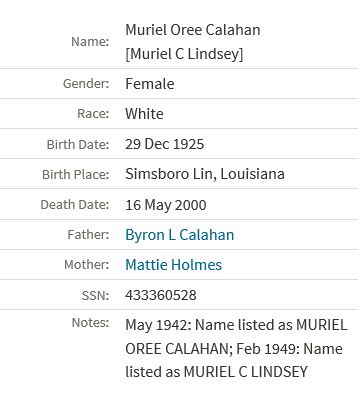Click the Name field label

90,42
